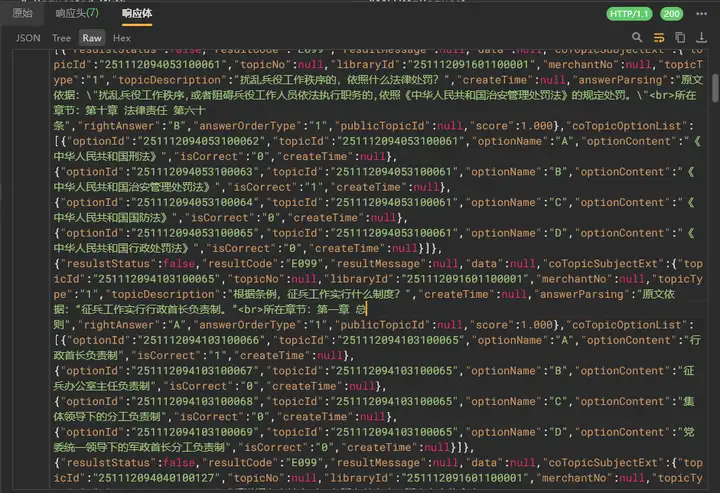The height and width of the screenshot is (493, 720).
Task: Switch to Tree view mode
Action: click(x=61, y=38)
